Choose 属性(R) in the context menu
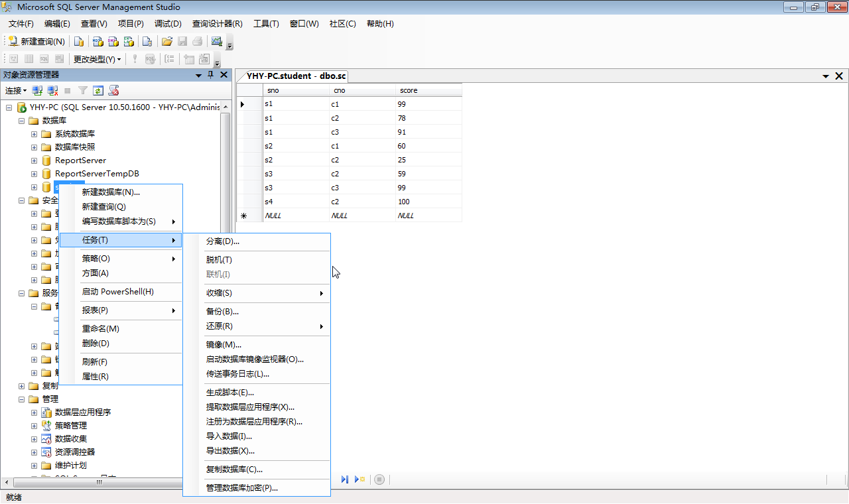 [x=121, y=377]
